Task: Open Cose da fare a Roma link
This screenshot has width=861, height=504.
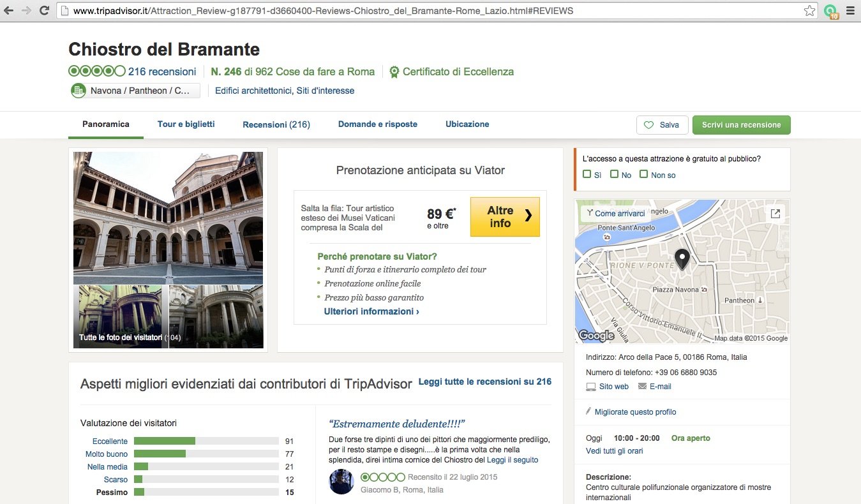Action: point(325,71)
